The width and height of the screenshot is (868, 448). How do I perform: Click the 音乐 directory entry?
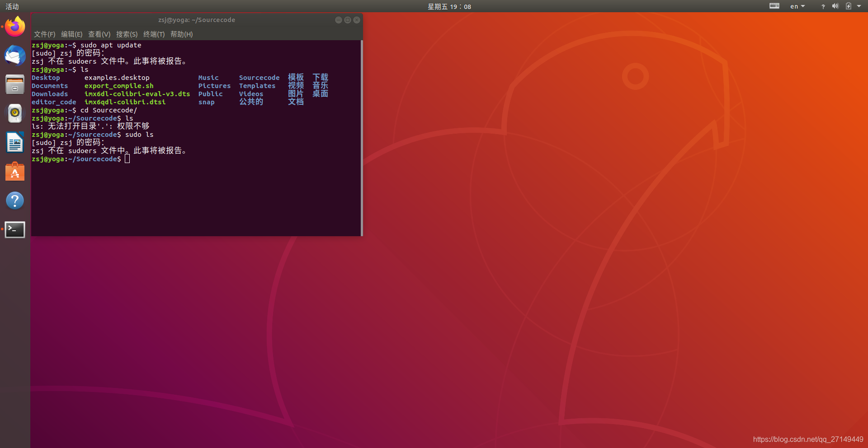coord(321,86)
